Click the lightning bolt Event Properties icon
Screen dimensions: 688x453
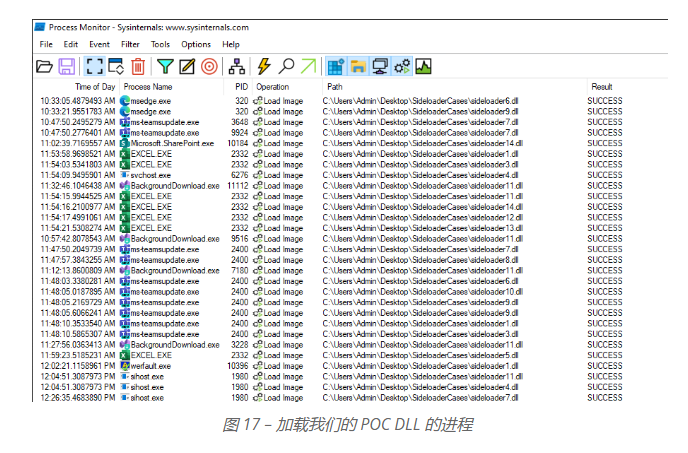click(x=264, y=67)
